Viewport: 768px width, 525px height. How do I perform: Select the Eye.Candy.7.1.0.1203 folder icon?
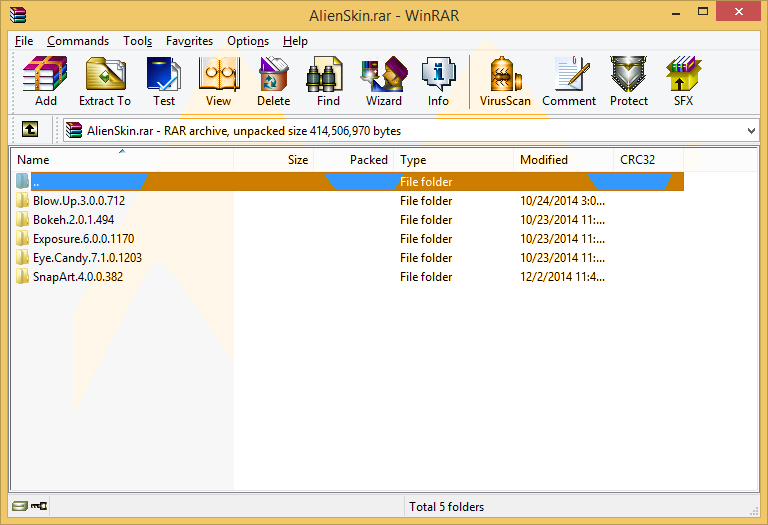(22, 258)
